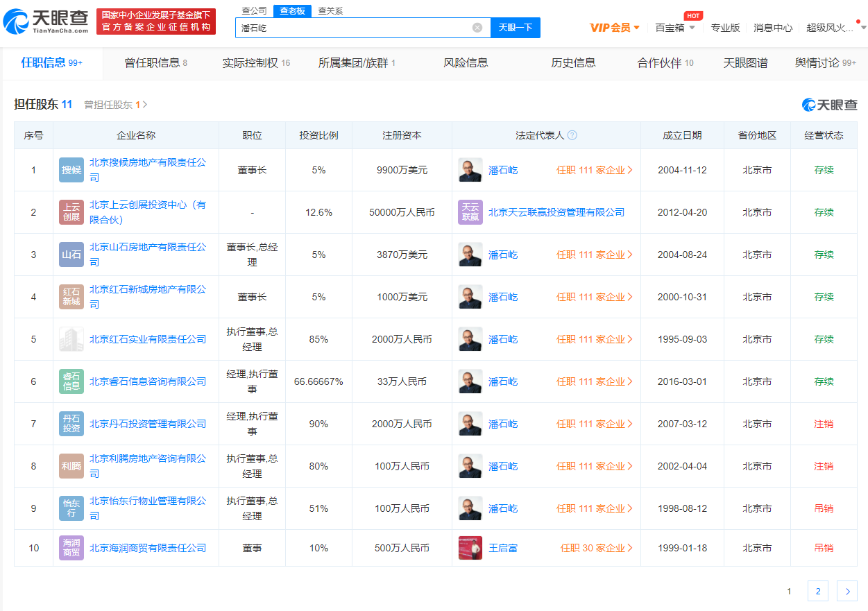Open the 北京上云创展投资中心 link
The width and height of the screenshot is (868, 611).
[148, 212]
